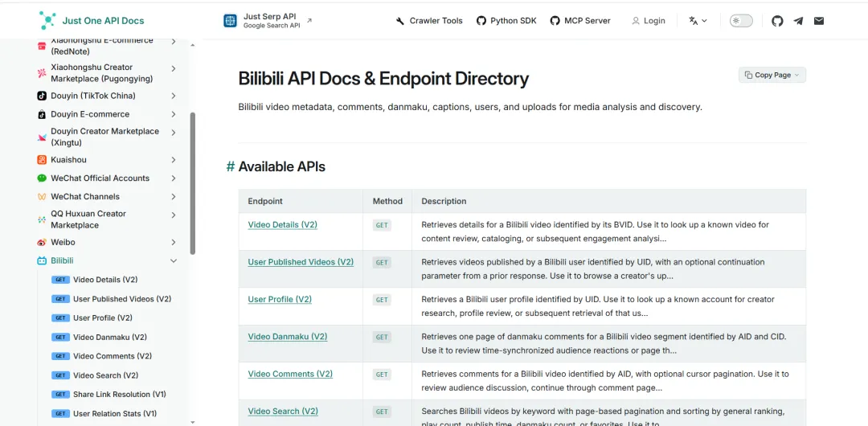Click the QQ Huxuan Creator Marketplace icon
This screenshot has height=426, width=868.
point(42,219)
